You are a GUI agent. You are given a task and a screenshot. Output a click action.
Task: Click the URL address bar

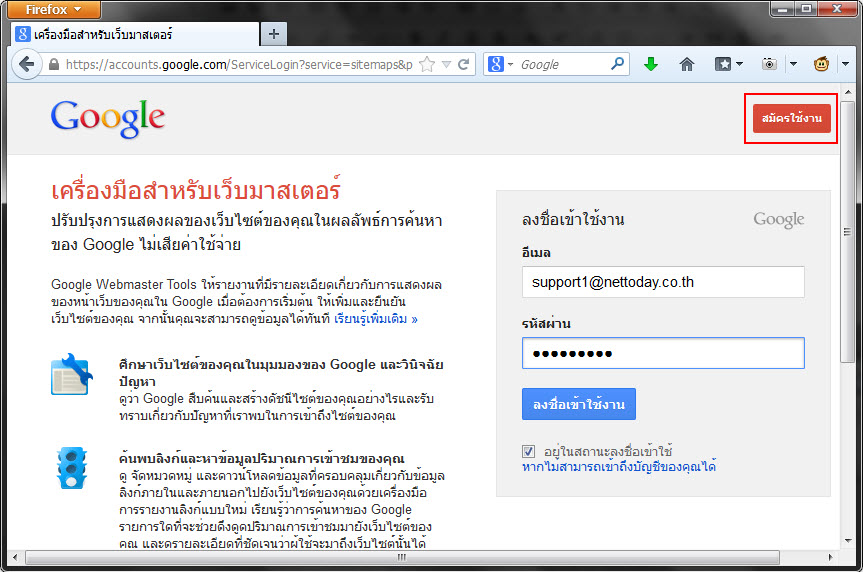(x=239, y=64)
